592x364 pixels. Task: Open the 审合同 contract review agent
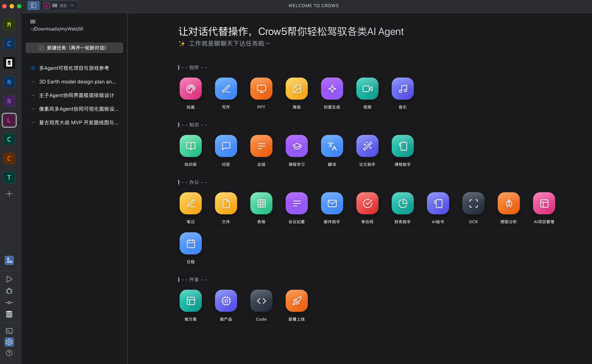(367, 203)
